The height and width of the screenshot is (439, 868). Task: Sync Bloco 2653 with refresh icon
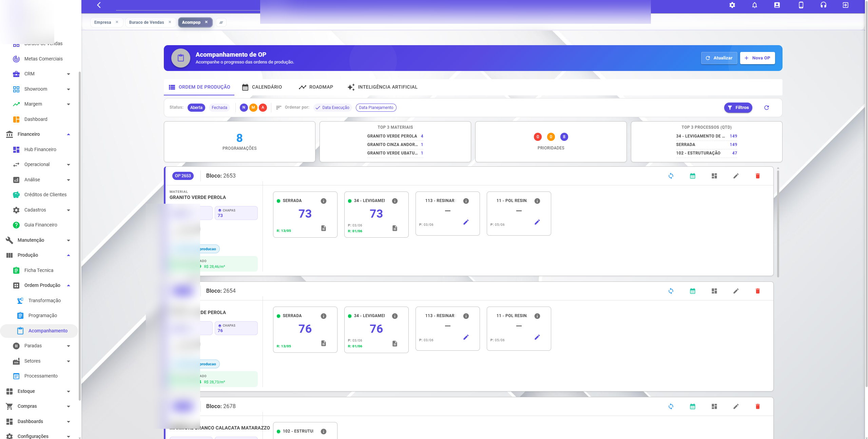tap(671, 176)
